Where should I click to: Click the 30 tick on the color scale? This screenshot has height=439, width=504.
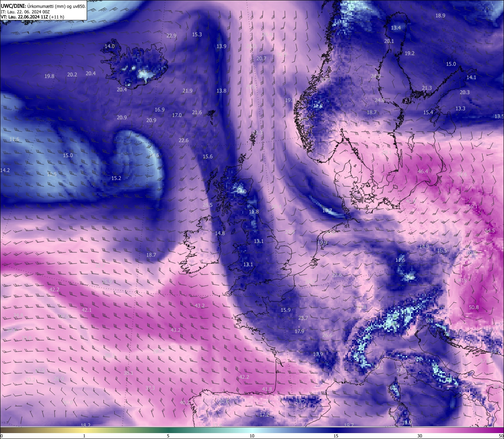[420, 436]
